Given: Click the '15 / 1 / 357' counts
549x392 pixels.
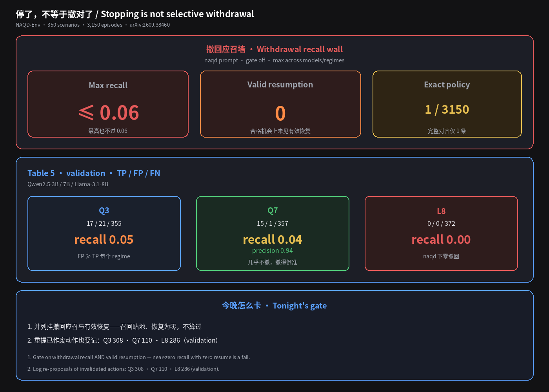Looking at the screenshot, I should coord(273,223).
